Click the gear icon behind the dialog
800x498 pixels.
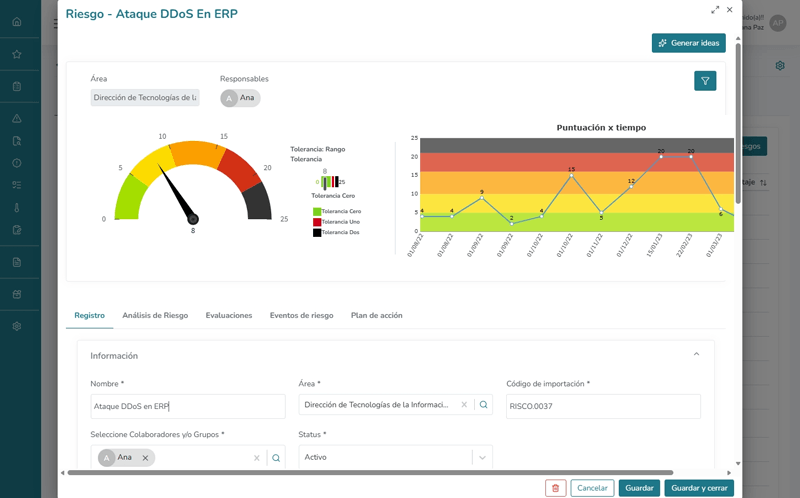pyautogui.click(x=780, y=66)
